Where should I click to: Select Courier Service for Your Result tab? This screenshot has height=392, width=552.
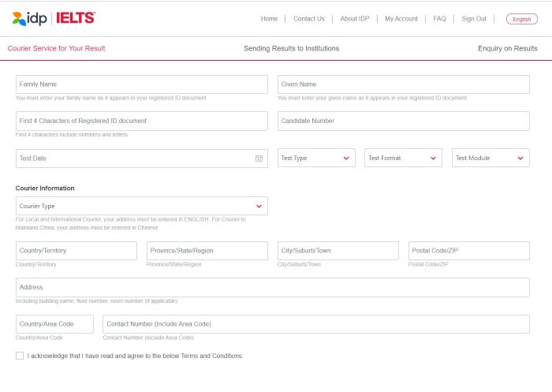coord(56,49)
